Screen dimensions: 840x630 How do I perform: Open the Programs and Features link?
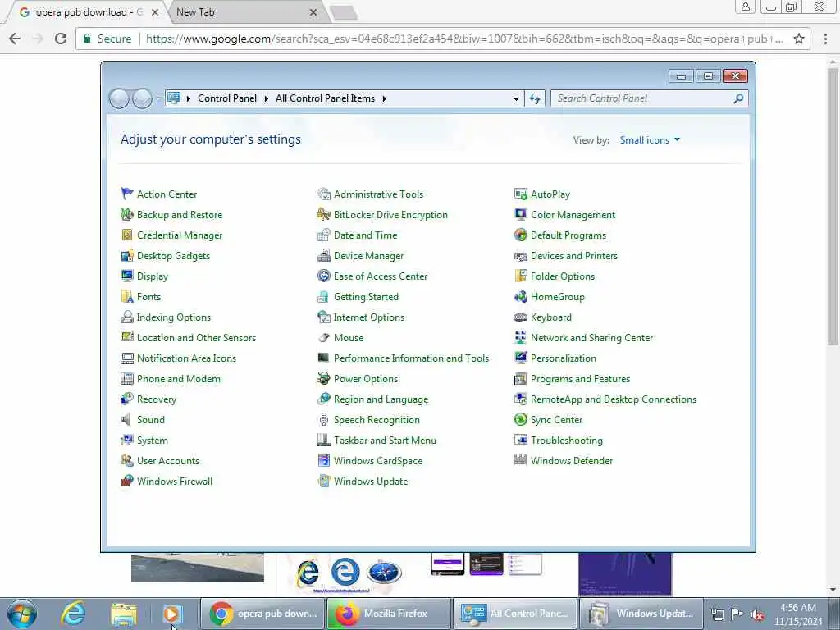(580, 379)
